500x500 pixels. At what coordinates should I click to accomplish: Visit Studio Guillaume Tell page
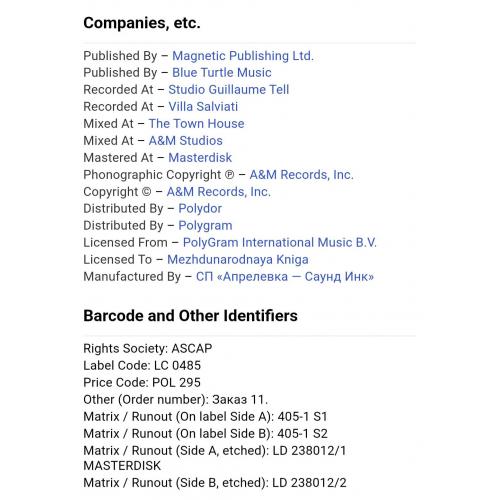point(229,90)
